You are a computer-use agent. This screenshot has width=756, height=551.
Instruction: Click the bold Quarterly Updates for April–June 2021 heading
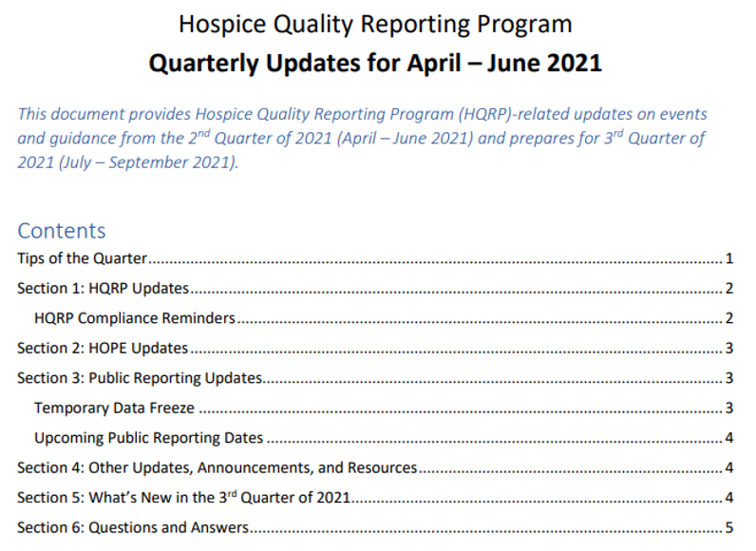point(376,64)
